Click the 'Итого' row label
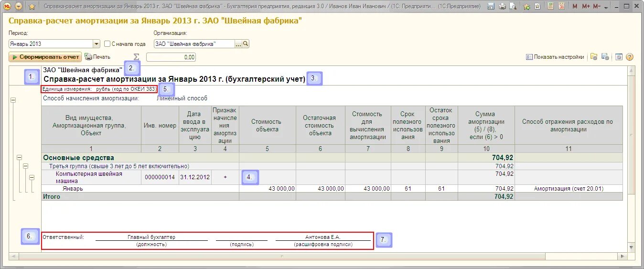Image resolution: width=644 pixels, height=269 pixels. point(52,196)
